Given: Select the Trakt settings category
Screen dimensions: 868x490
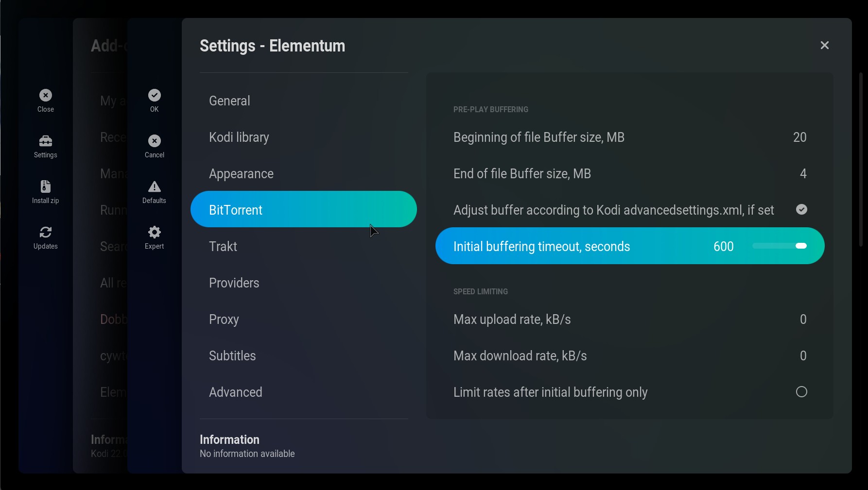Looking at the screenshot, I should tap(223, 246).
